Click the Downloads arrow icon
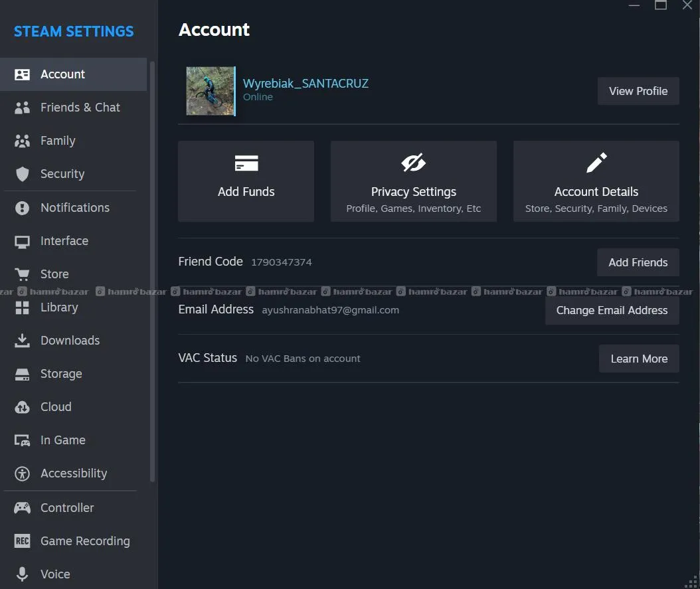 pos(23,341)
